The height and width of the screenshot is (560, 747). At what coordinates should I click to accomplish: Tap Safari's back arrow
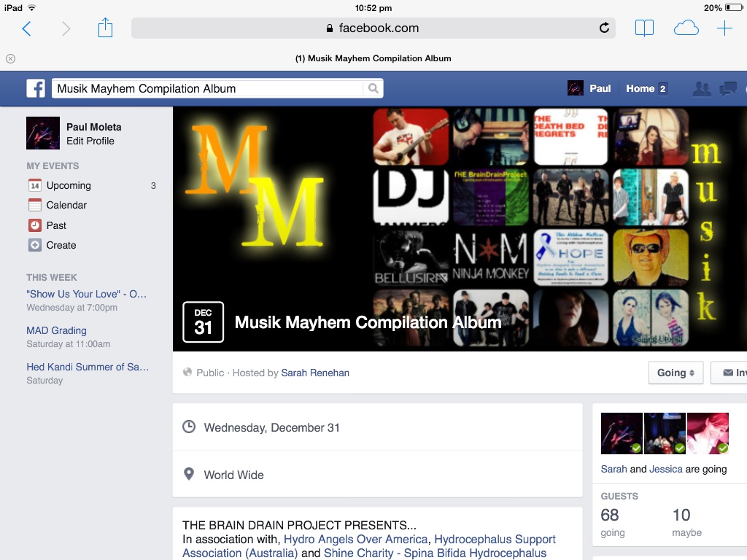[27, 28]
